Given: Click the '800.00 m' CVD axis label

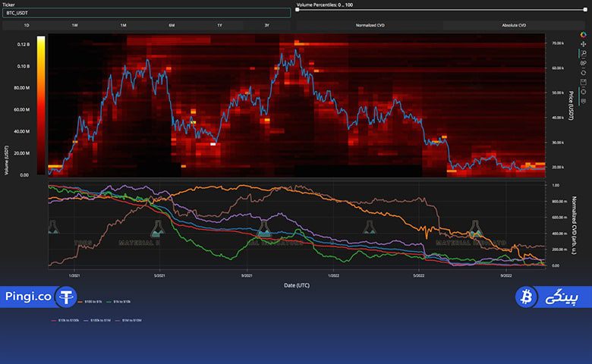Looking at the screenshot, I should (559, 202).
